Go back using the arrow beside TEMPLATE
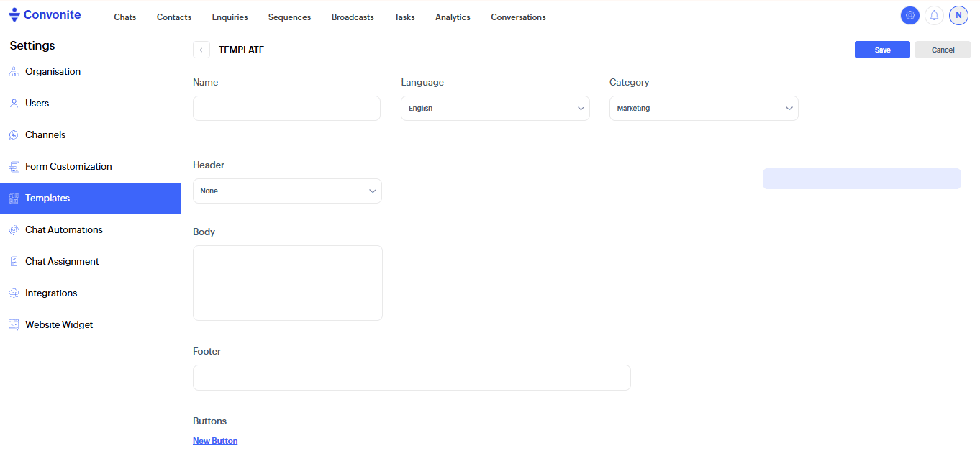 201,50
